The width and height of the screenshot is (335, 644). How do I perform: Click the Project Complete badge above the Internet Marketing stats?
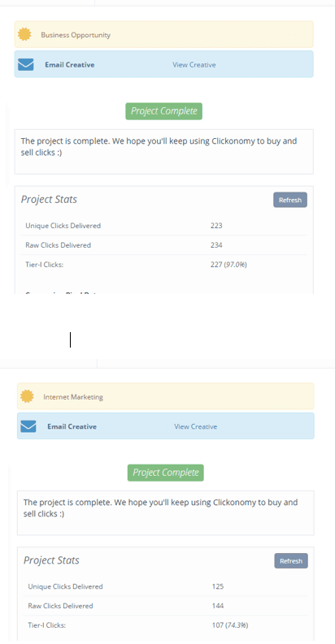pos(166,473)
